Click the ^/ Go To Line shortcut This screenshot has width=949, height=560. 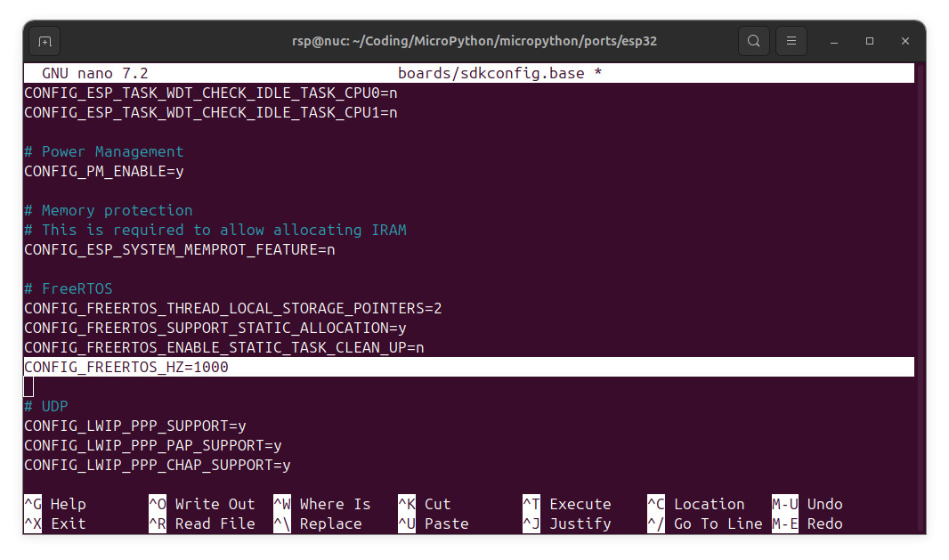(x=705, y=523)
